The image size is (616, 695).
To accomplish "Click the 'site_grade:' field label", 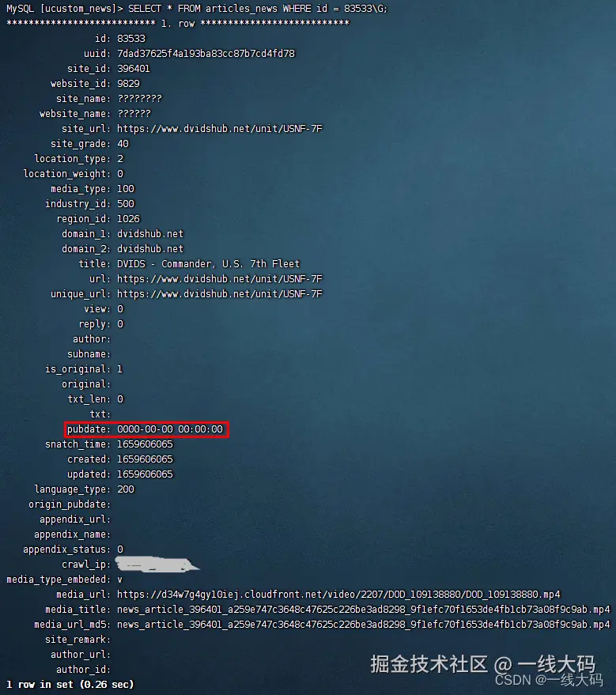I will coord(81,144).
